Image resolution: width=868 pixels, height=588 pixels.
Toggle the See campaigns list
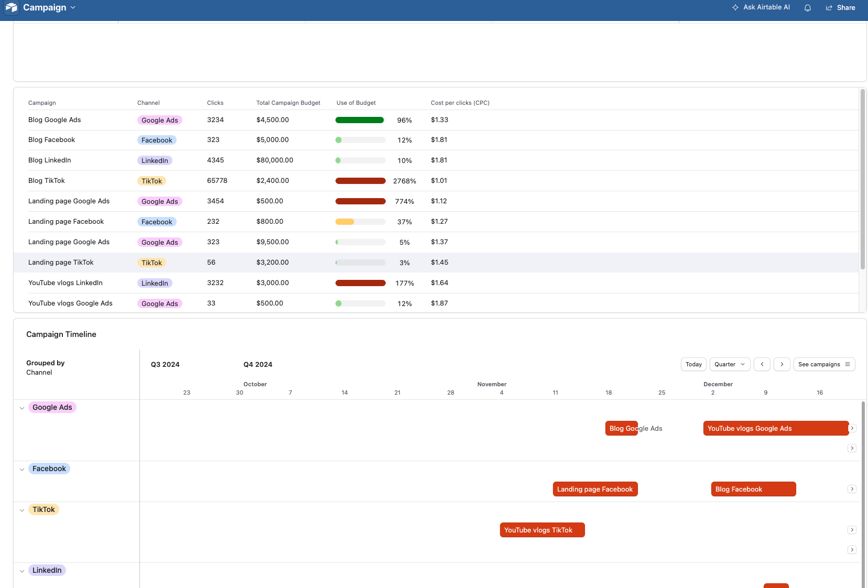click(823, 364)
